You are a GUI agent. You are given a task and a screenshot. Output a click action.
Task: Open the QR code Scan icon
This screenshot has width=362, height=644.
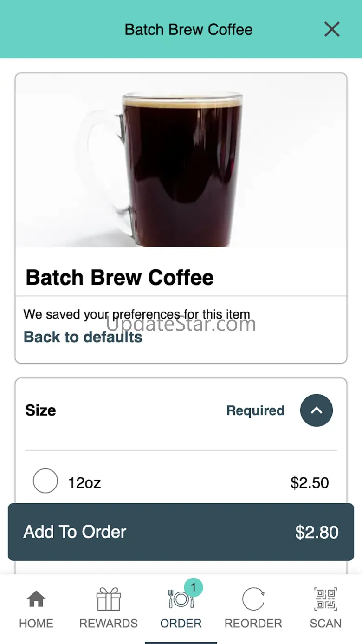[x=325, y=599]
